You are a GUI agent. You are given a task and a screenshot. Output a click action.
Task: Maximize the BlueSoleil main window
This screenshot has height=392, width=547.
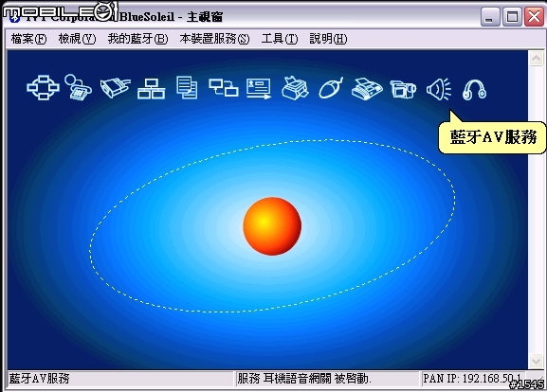tap(512, 17)
